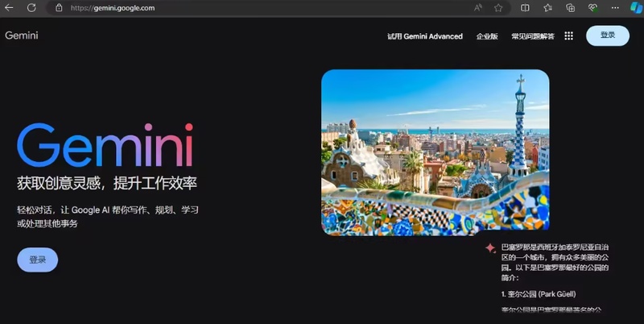This screenshot has height=324, width=644.
Task: View site info via the lock icon
Action: click(x=59, y=7)
